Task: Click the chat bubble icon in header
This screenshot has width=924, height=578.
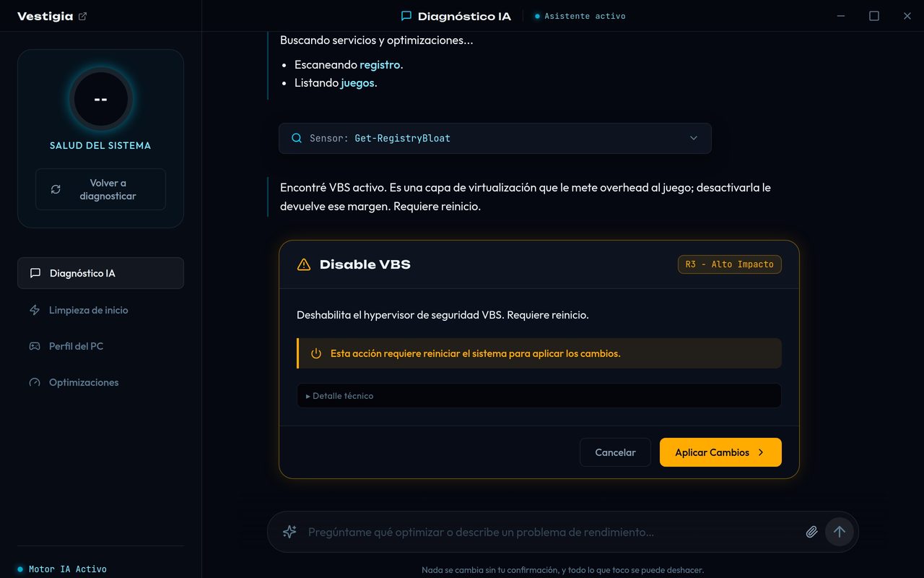Action: [406, 16]
